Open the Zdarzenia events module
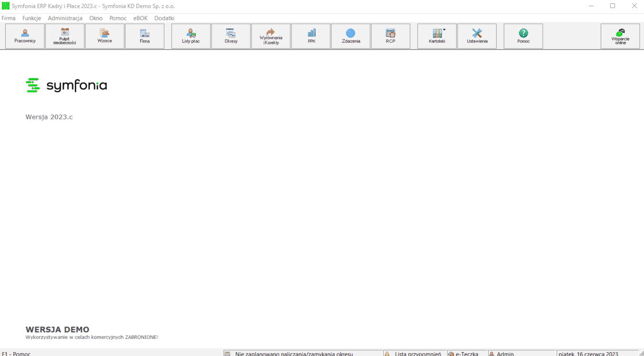Image resolution: width=644 pixels, height=356 pixels. tap(351, 36)
